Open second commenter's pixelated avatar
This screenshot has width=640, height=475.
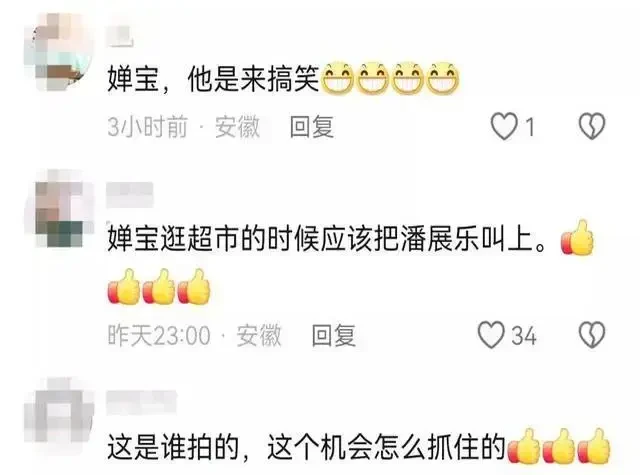pyautogui.click(x=60, y=209)
